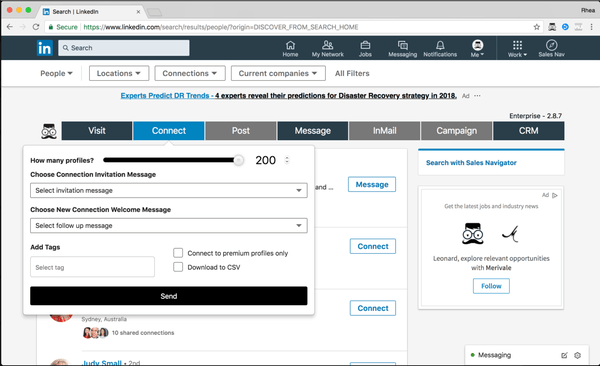Open Experts Predict DR Trends ad link
Image resolution: width=600 pixels, height=366 pixels.
[x=289, y=96]
